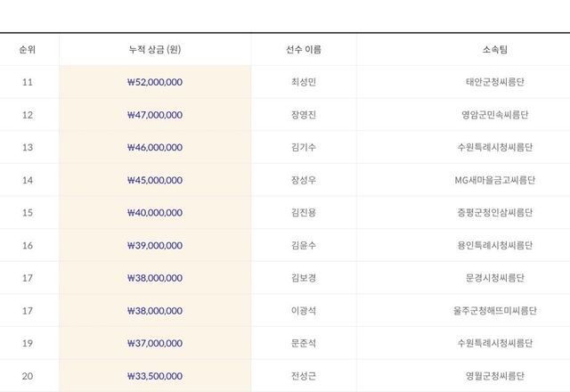
Task: Select team 증평군청인삼씨름단
Action: [494, 213]
